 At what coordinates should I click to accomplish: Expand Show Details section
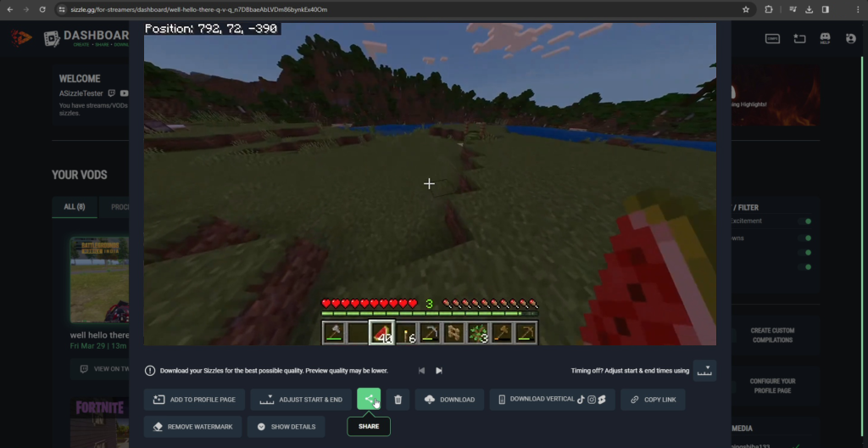coord(286,427)
